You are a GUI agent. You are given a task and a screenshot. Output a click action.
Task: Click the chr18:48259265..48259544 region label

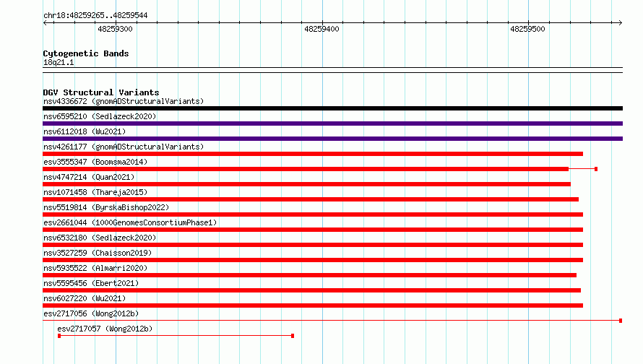click(x=95, y=15)
